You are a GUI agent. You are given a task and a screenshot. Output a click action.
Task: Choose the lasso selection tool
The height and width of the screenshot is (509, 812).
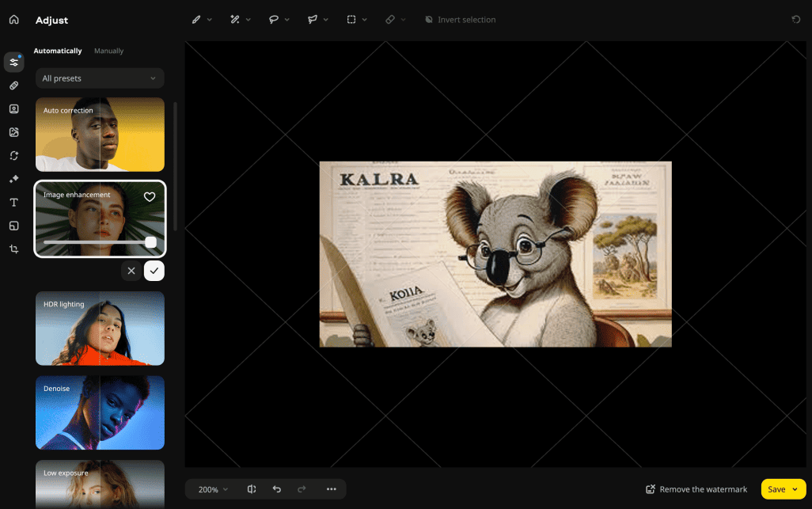coord(274,20)
